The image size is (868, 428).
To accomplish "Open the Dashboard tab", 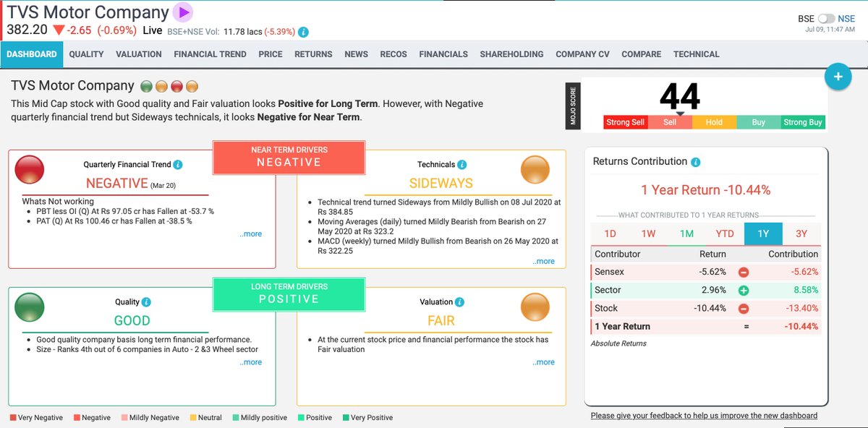I will [x=32, y=54].
